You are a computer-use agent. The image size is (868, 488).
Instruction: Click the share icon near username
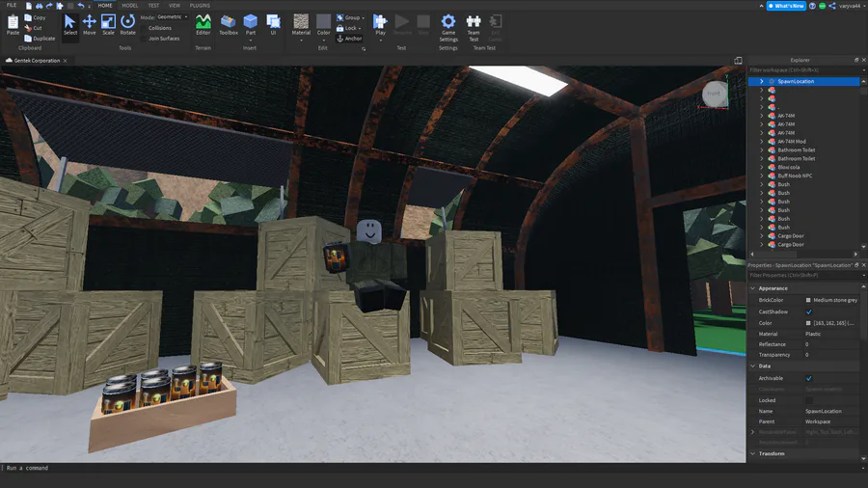(x=832, y=6)
